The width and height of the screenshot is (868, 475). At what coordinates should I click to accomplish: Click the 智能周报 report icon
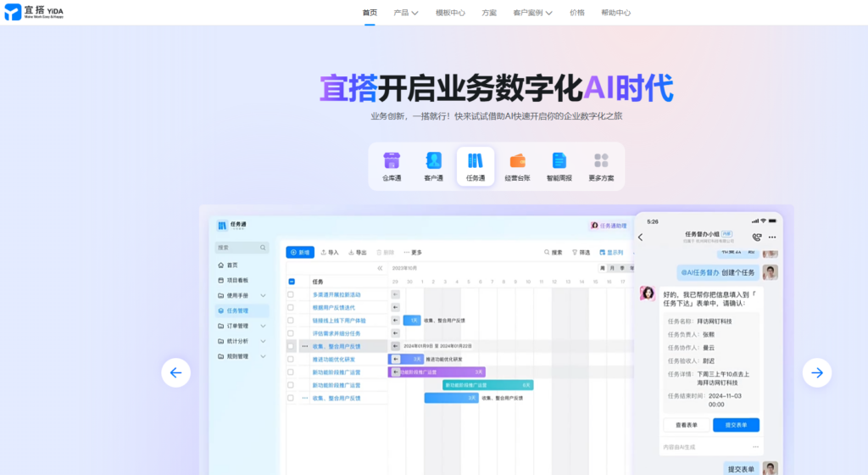pos(559,161)
